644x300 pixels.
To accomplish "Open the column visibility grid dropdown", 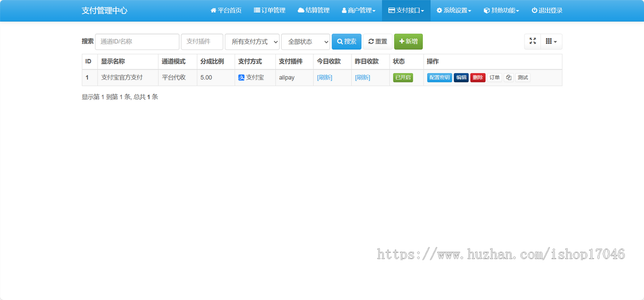I will point(551,41).
